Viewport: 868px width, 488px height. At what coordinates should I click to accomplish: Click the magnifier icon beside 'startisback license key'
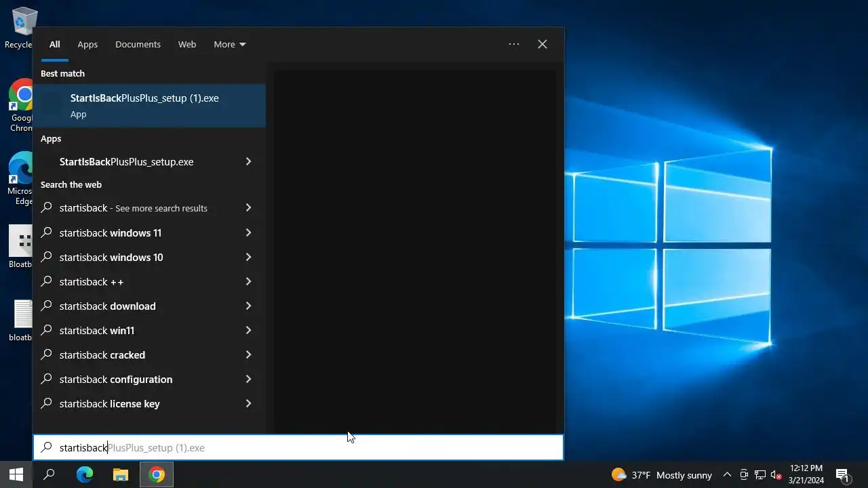click(x=47, y=403)
